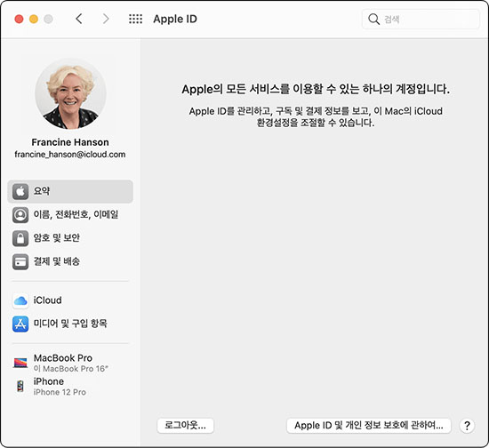Click the Francine Hanson name text
The width and height of the screenshot is (489, 448).
pyautogui.click(x=70, y=142)
